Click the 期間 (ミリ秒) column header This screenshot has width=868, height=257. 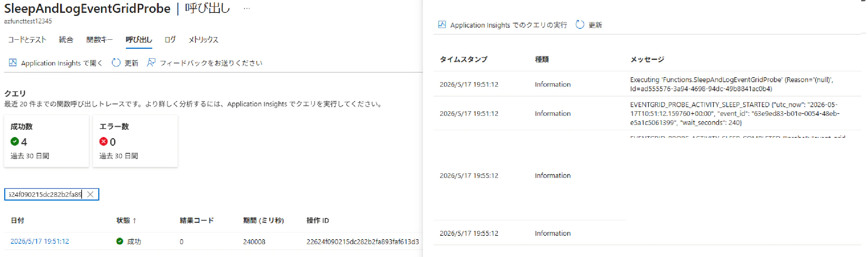(x=263, y=220)
